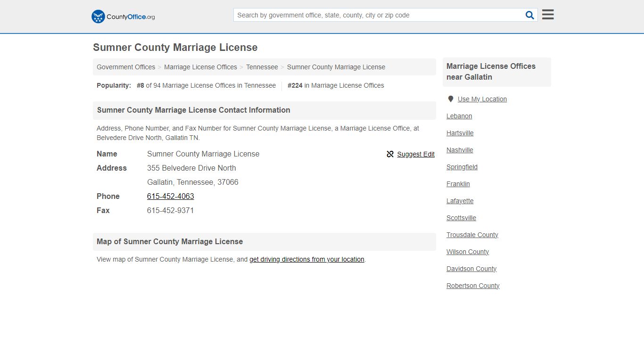Select fax number 615-452-9371 text
644x362 pixels.
[170, 210]
